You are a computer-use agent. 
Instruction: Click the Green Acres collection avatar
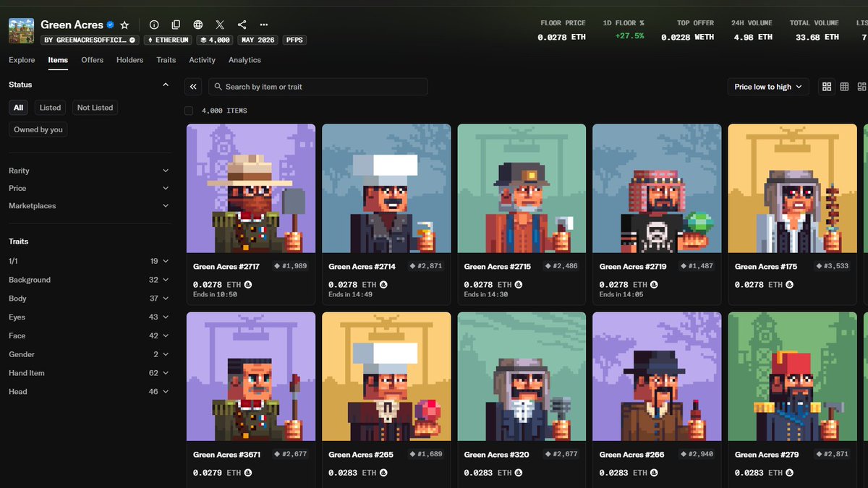tap(22, 31)
